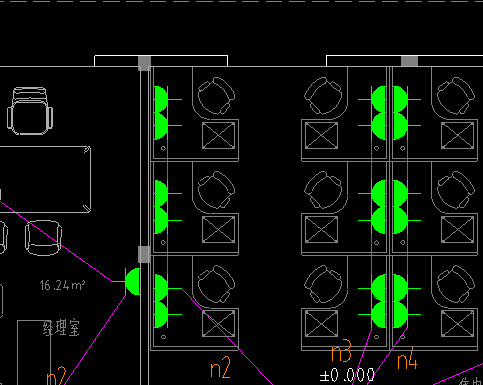
Task: Click the large manager desk rectangle
Action: [45, 179]
